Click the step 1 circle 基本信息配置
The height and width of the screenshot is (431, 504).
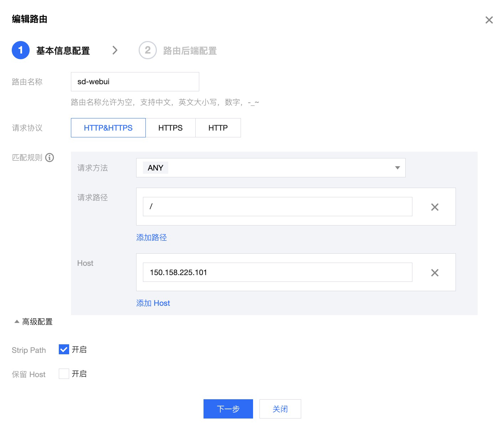tap(21, 50)
